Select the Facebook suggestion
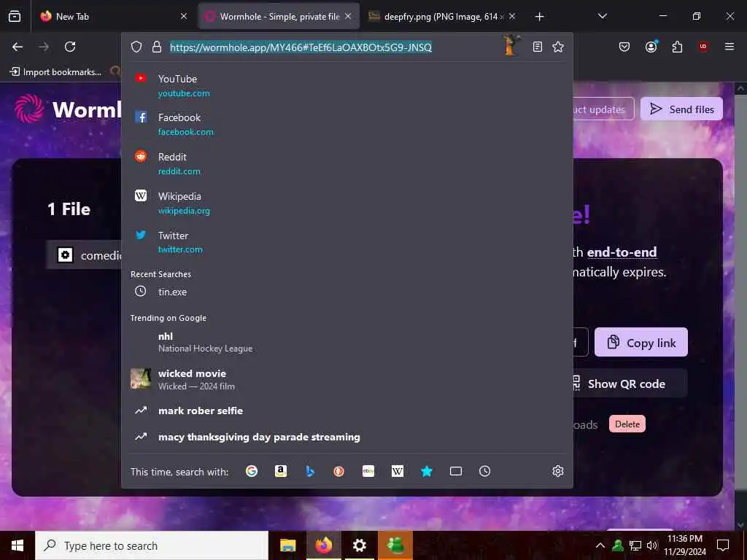Viewport: 747px width, 560px height. [347, 124]
